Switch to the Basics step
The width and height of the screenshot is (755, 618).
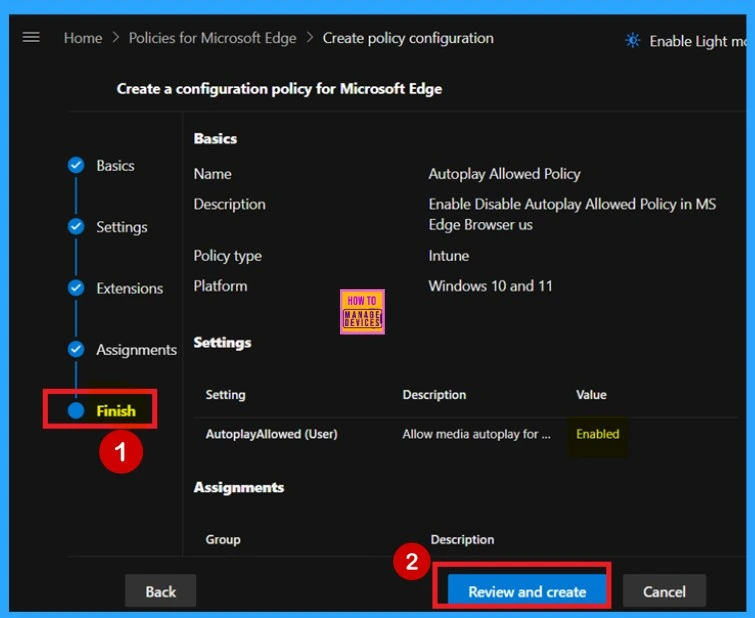115,166
